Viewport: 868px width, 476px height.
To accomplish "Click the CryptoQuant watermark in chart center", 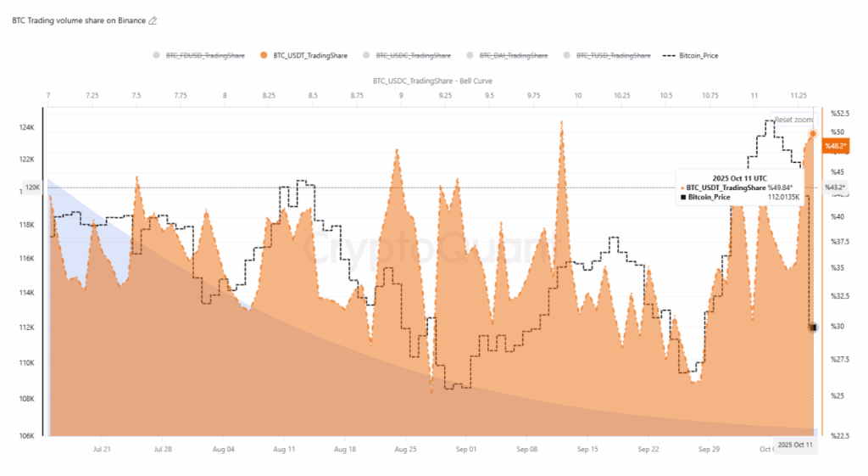I will tap(432, 249).
